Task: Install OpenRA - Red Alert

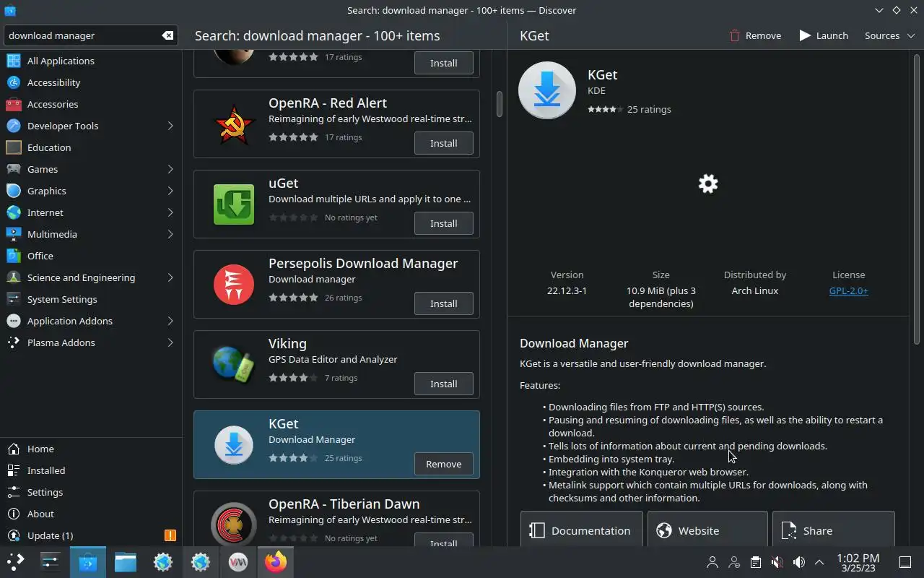Action: (x=444, y=143)
